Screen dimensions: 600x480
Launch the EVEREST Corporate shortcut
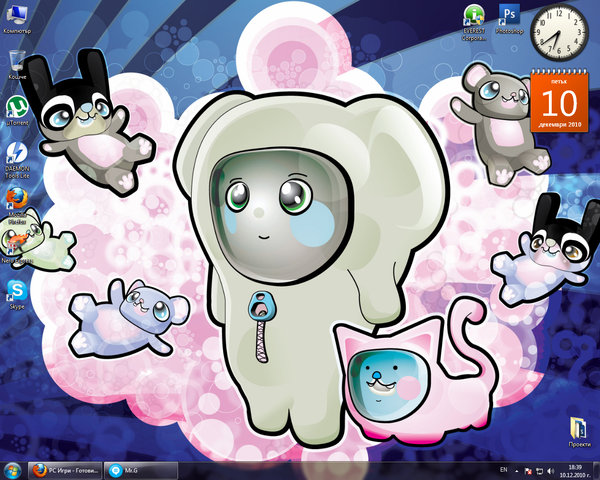point(474,23)
